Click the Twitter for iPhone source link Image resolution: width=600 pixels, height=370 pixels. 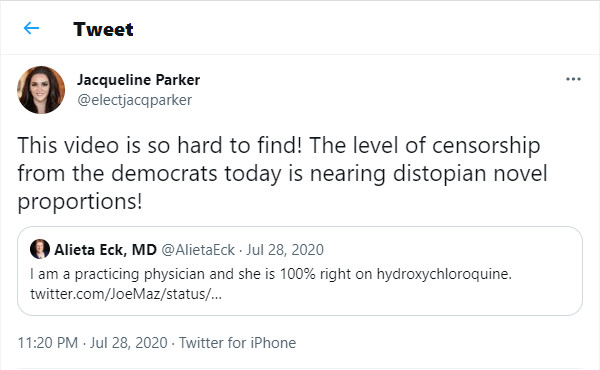(237, 343)
